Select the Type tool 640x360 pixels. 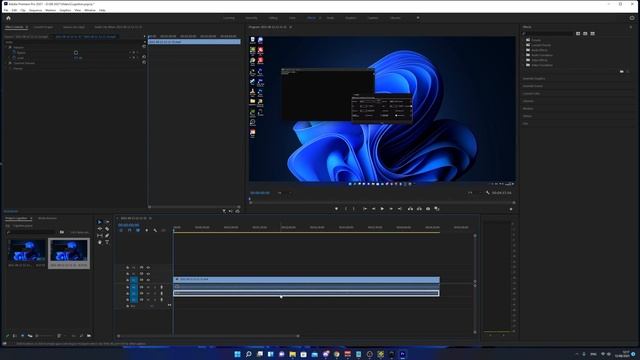[107, 242]
